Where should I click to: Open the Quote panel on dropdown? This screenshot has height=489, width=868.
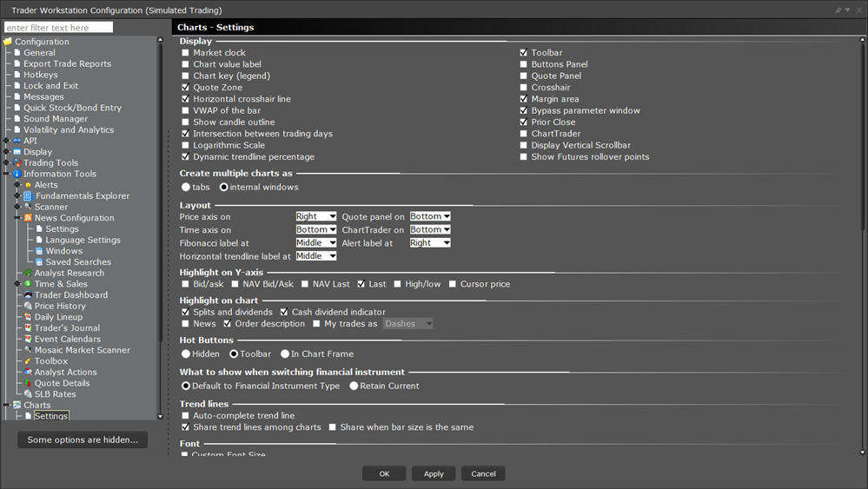pos(430,216)
